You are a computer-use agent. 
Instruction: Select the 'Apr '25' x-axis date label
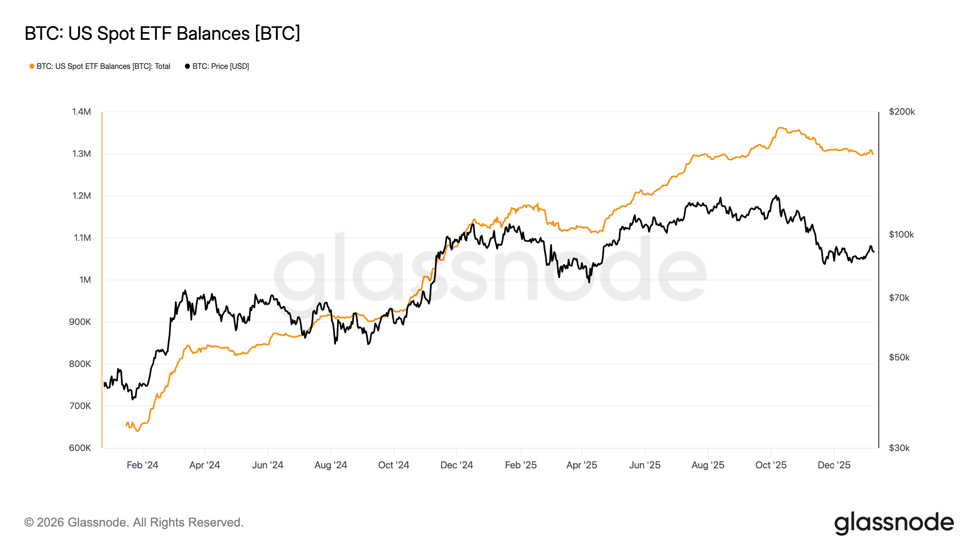point(582,465)
